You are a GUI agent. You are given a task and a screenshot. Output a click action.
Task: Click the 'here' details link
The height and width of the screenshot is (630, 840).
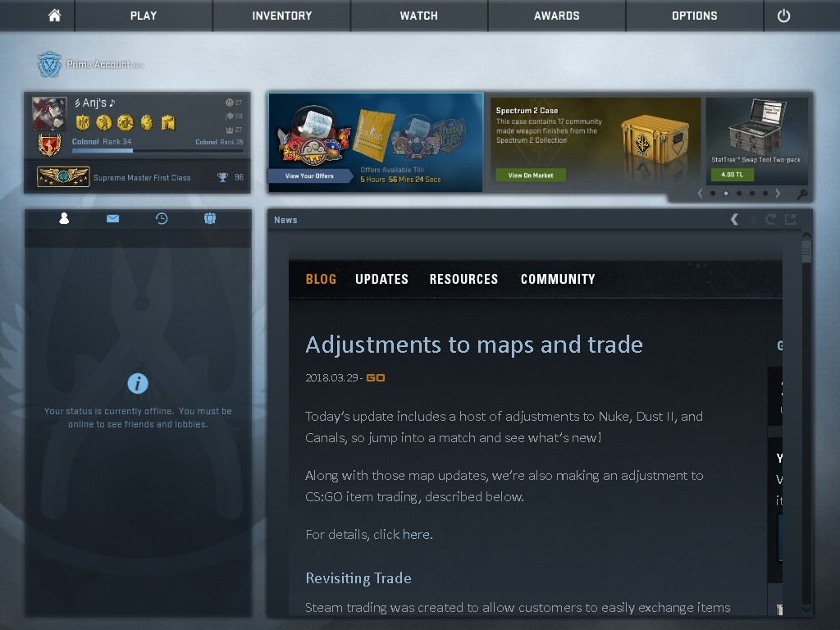pyautogui.click(x=416, y=534)
